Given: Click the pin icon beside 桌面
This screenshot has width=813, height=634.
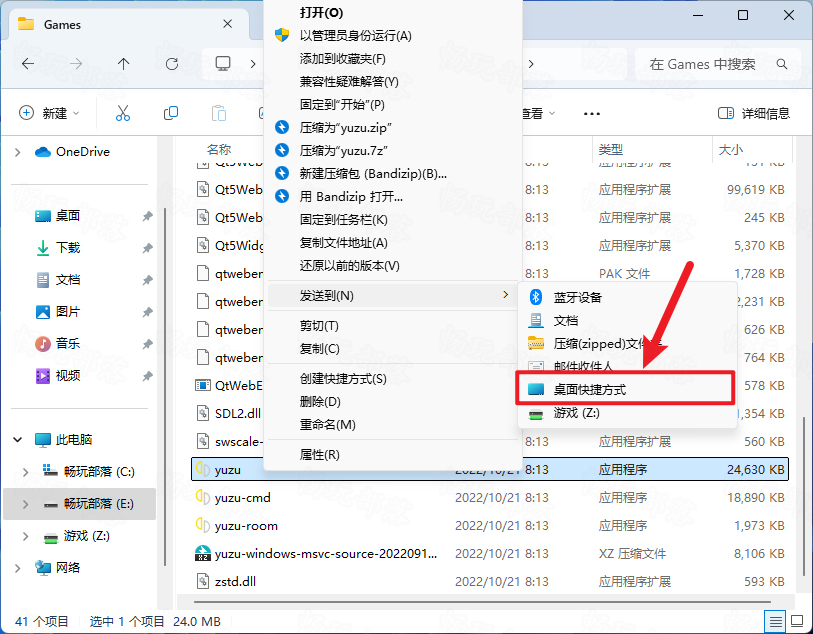Looking at the screenshot, I should pyautogui.click(x=148, y=216).
